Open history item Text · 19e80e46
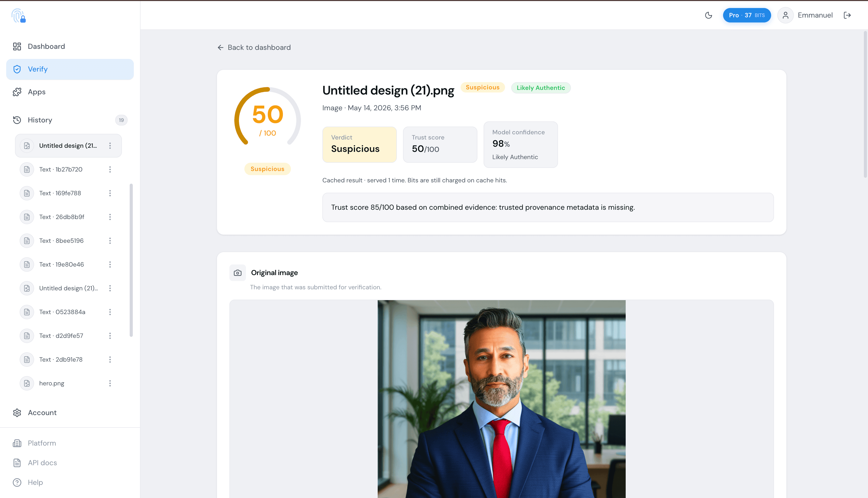This screenshot has height=498, width=868. (68, 265)
